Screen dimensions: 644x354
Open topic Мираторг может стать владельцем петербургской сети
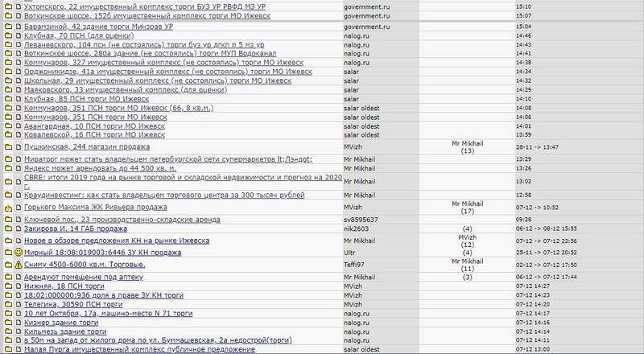pos(168,159)
